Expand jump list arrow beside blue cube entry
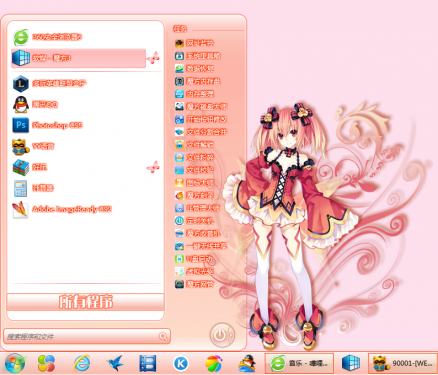Viewport: 438px width, 375px height. [x=153, y=58]
